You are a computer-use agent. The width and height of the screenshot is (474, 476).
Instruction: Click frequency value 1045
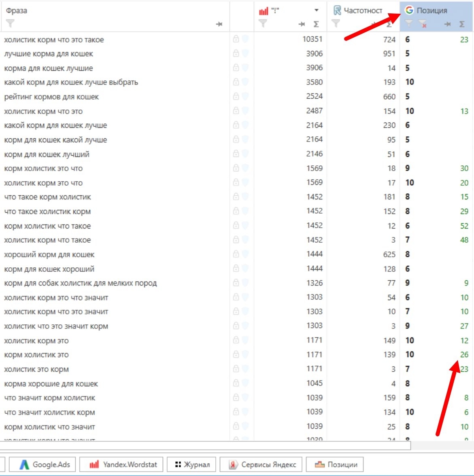pyautogui.click(x=314, y=383)
